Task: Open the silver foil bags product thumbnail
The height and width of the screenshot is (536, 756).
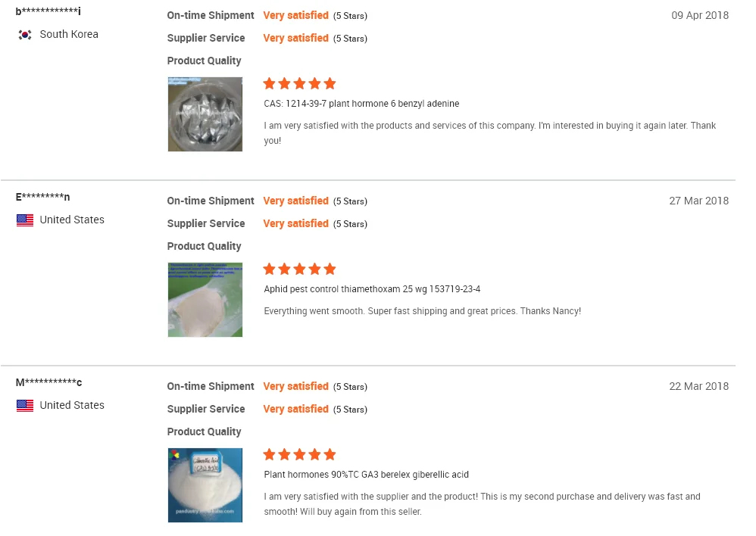Action: point(205,114)
